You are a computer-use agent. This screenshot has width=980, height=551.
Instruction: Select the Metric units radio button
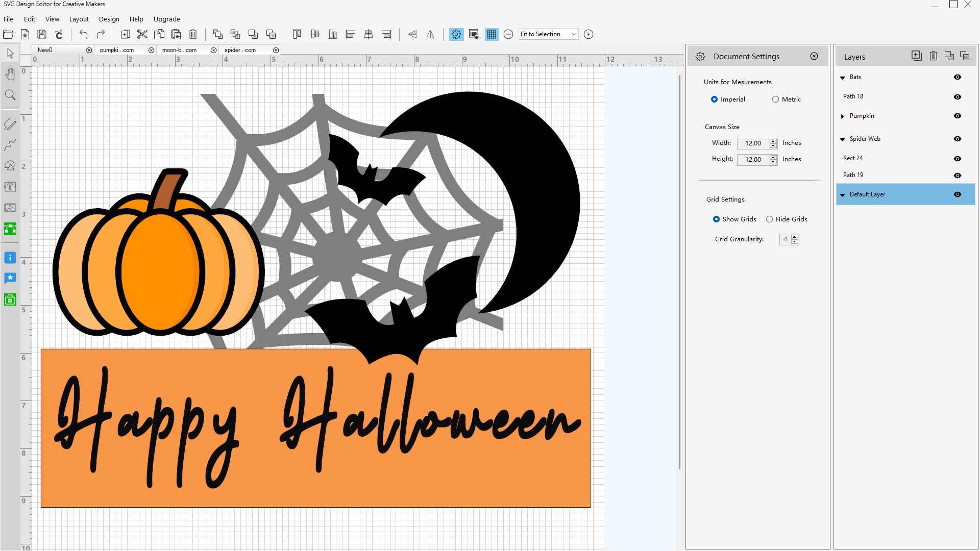775,99
